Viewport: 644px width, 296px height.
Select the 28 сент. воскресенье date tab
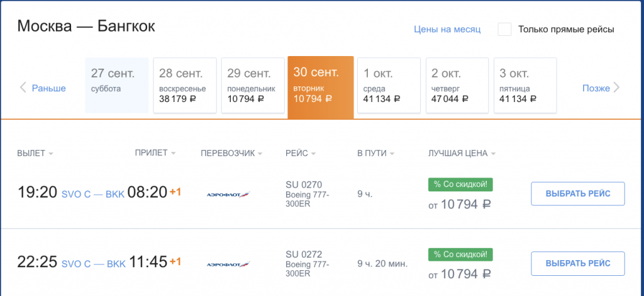tap(185, 85)
